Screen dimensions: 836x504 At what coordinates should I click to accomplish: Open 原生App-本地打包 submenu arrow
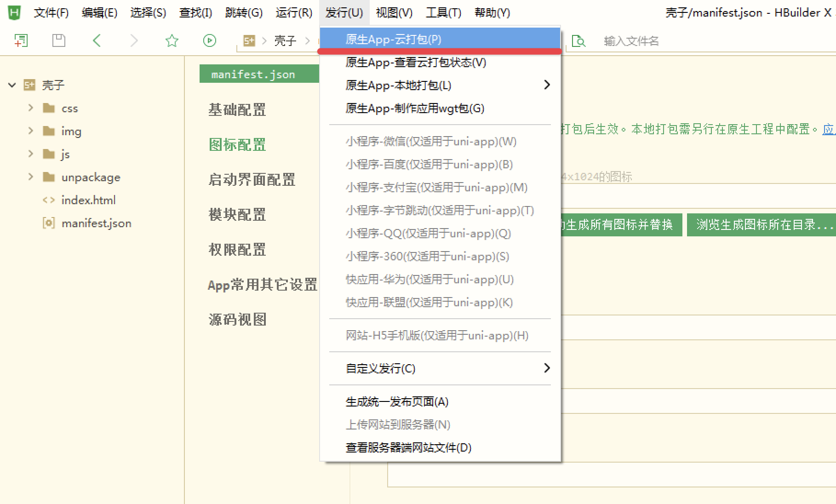[547, 85]
